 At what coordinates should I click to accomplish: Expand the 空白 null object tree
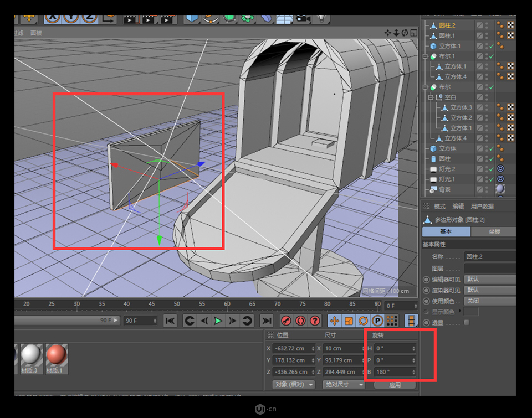[x=431, y=96]
